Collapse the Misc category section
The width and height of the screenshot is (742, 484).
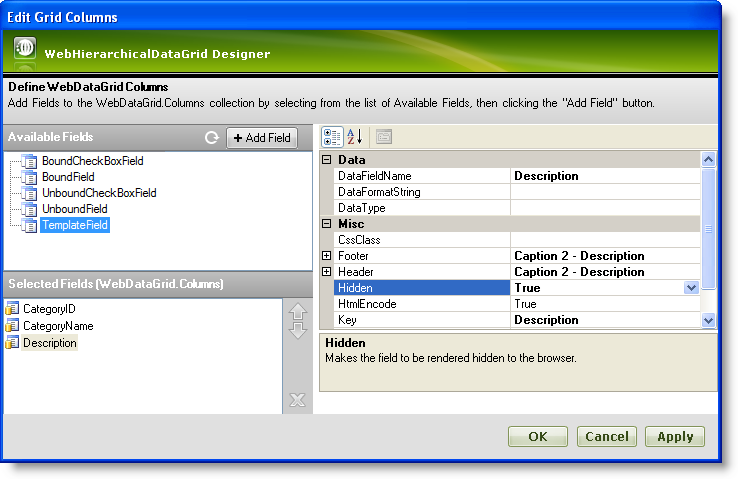pos(327,224)
